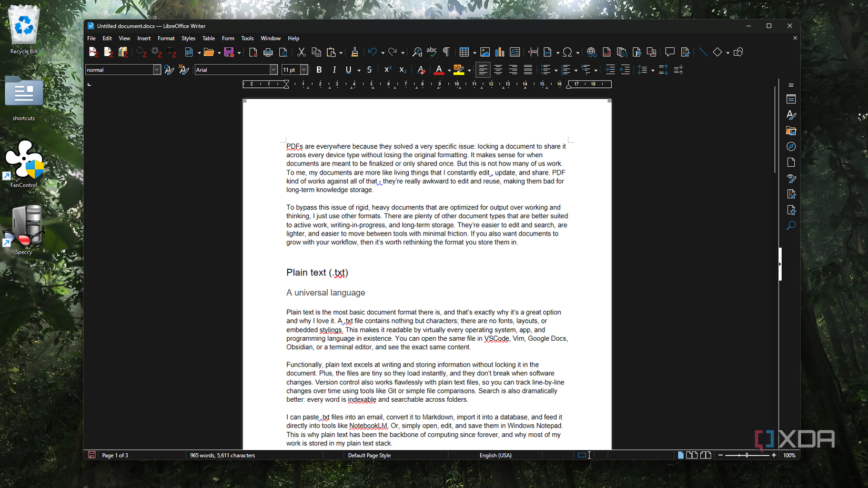Image resolution: width=868 pixels, height=488 pixels.
Task: Click the word count in status bar
Action: (x=222, y=455)
